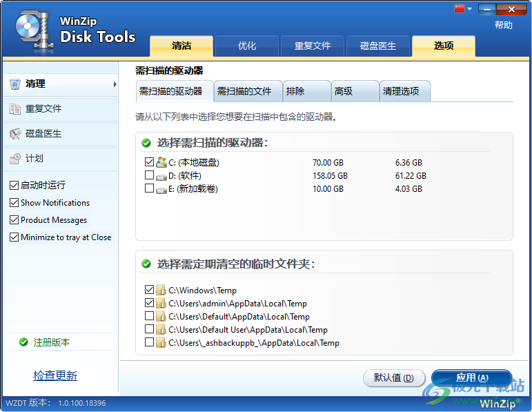Click the 注册版本 status text
Screen dimensions: 532x412
[52, 342]
